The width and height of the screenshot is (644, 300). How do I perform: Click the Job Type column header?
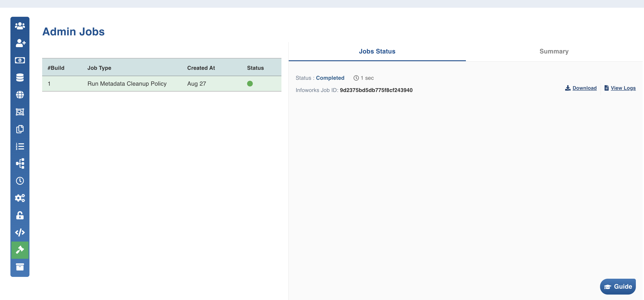click(99, 68)
